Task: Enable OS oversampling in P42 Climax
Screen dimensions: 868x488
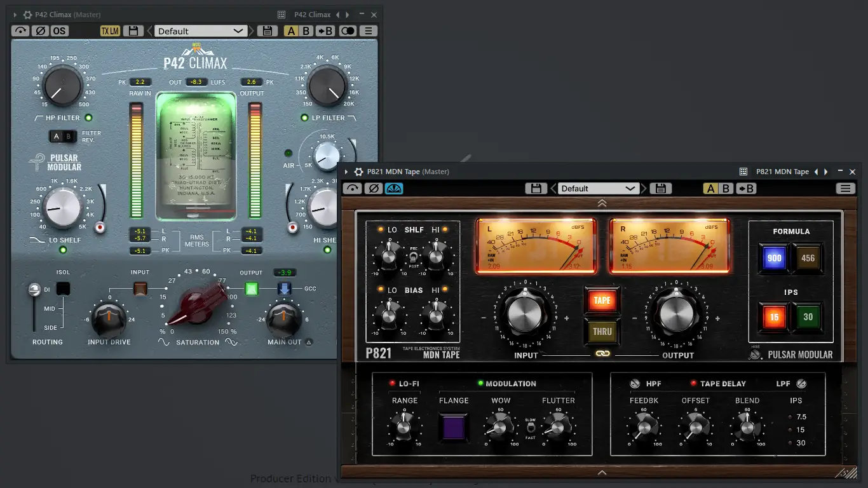Action: point(59,30)
